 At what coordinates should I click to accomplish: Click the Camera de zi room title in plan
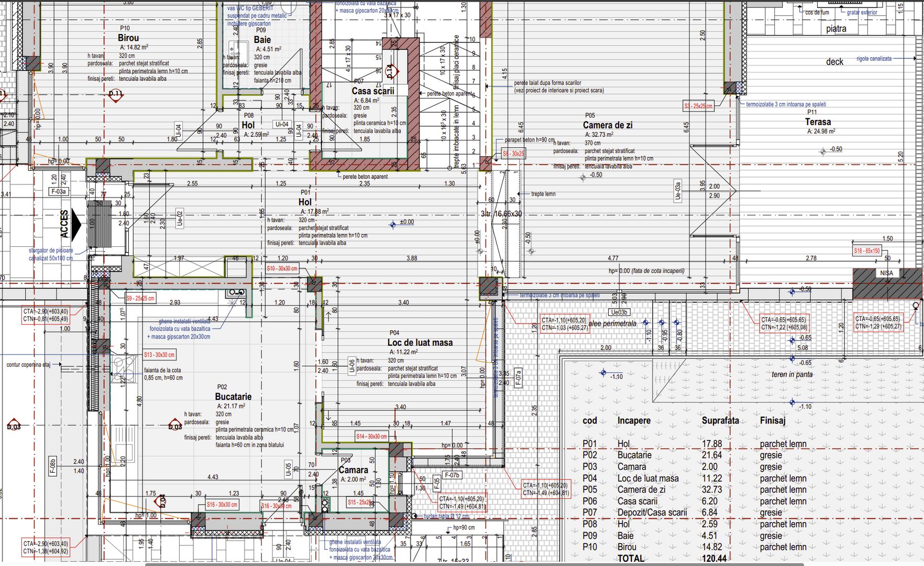(608, 125)
